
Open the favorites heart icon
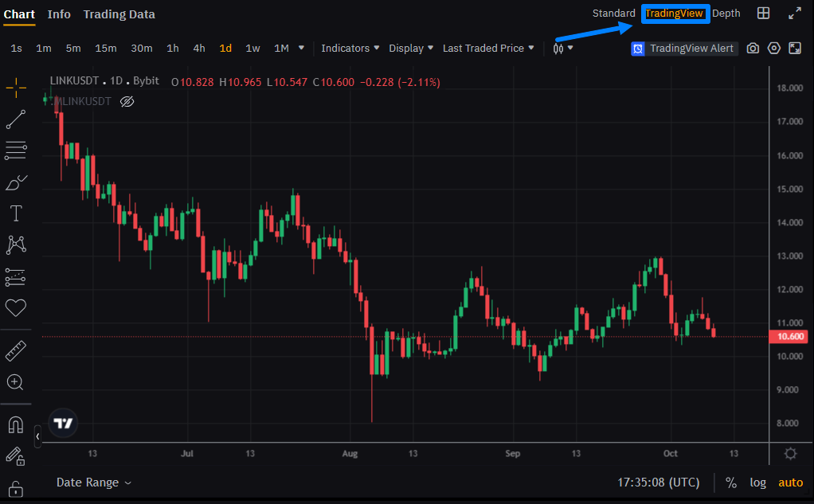(x=16, y=307)
